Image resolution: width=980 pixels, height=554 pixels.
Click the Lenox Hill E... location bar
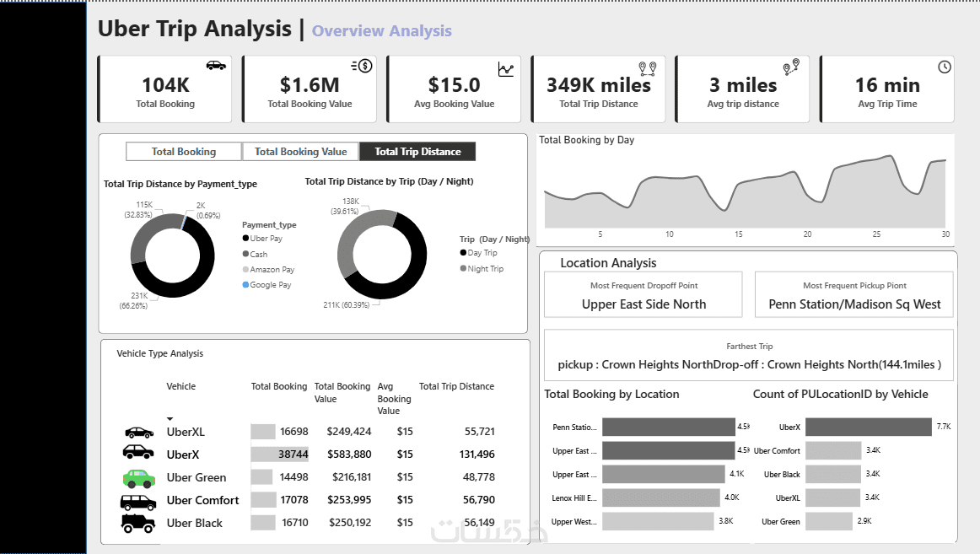pyautogui.click(x=661, y=498)
